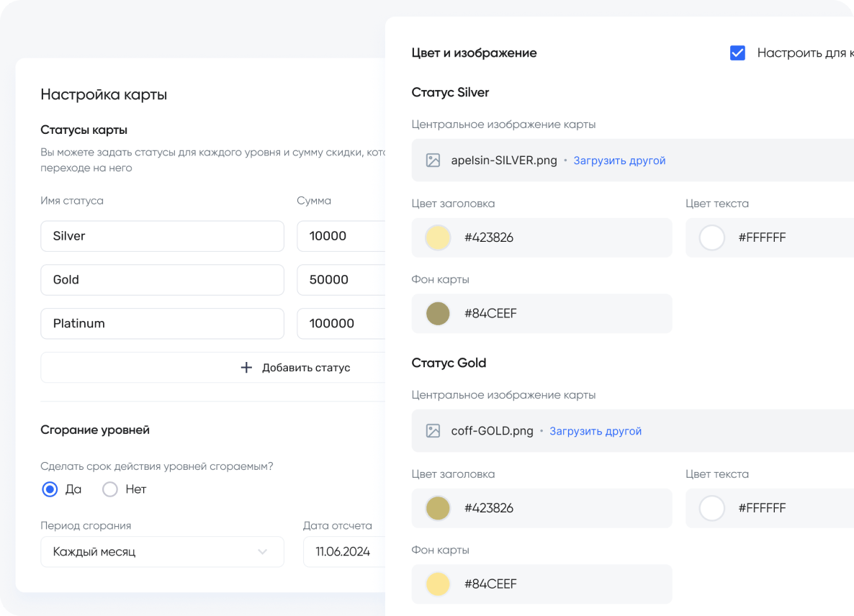
Task: Open Gold Цвет заголовка color swatch
Action: pos(438,508)
